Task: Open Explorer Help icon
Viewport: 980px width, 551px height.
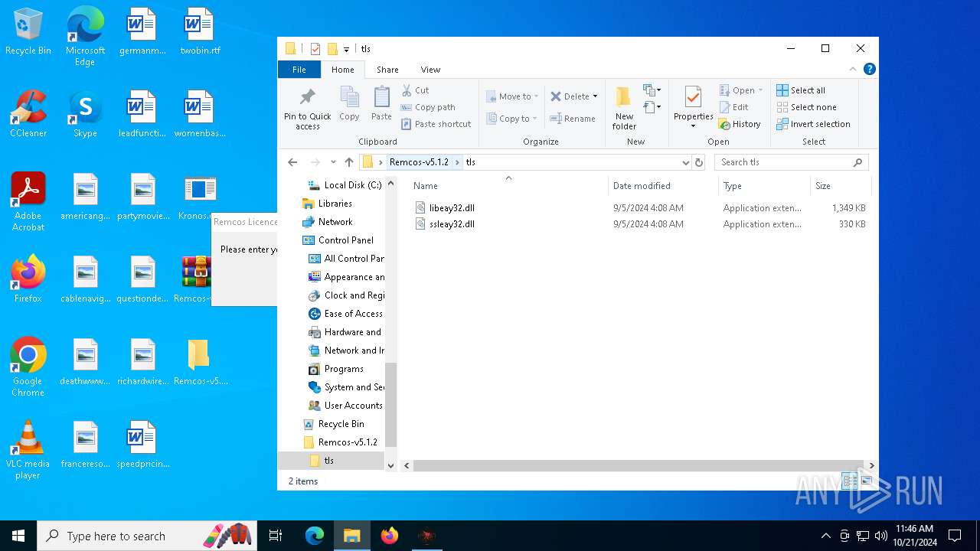Action: tap(869, 69)
